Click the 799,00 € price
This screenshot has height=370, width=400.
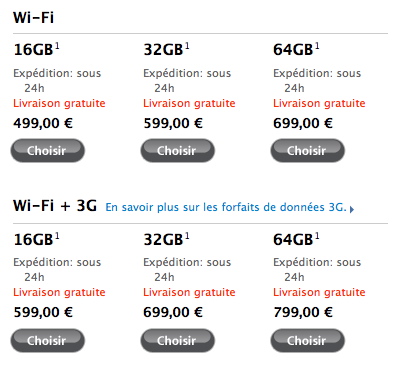pos(303,312)
